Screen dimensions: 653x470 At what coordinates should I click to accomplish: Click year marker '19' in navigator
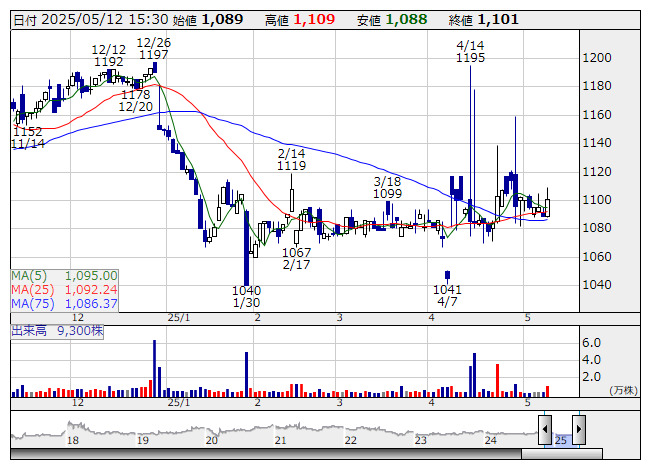click(142, 440)
